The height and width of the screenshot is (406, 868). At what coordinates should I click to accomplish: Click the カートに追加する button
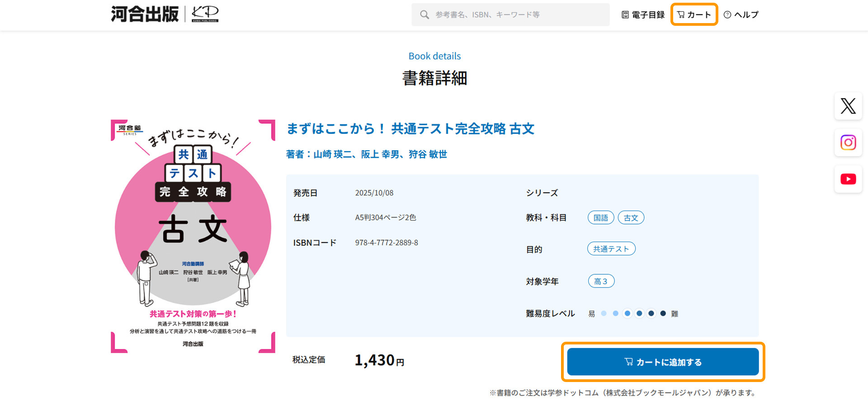662,362
